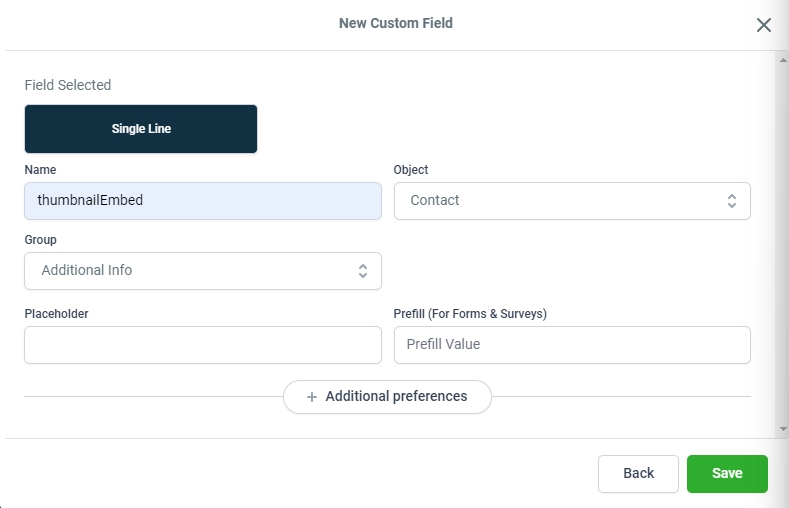Viewport: 789px width, 508px height.
Task: Click the Group field chevron arrows
Action: point(362,271)
